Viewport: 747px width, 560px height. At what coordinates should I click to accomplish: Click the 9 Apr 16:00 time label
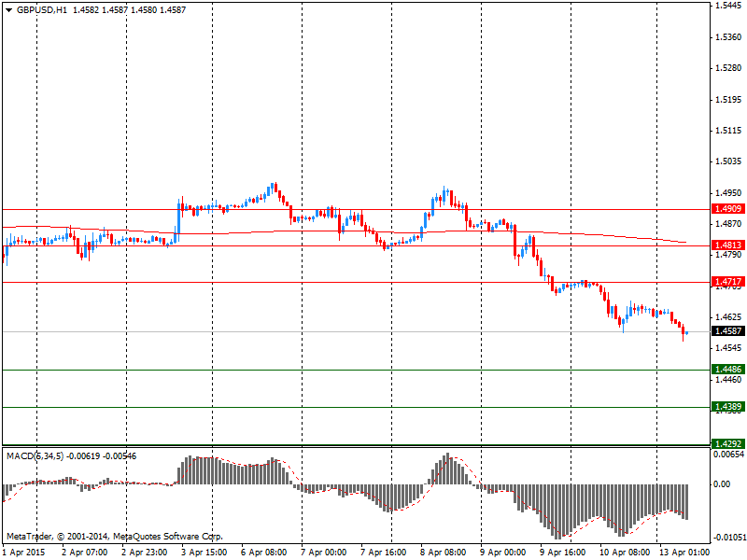pyautogui.click(x=563, y=553)
